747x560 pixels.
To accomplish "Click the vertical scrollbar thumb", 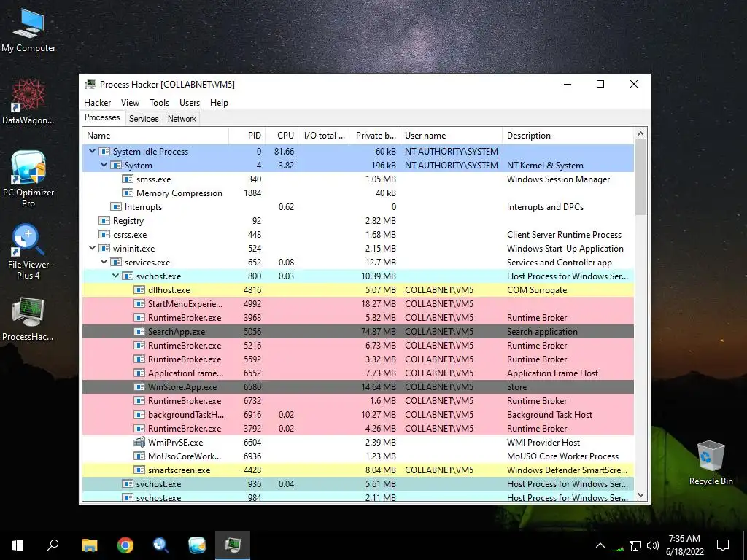I will [640, 176].
